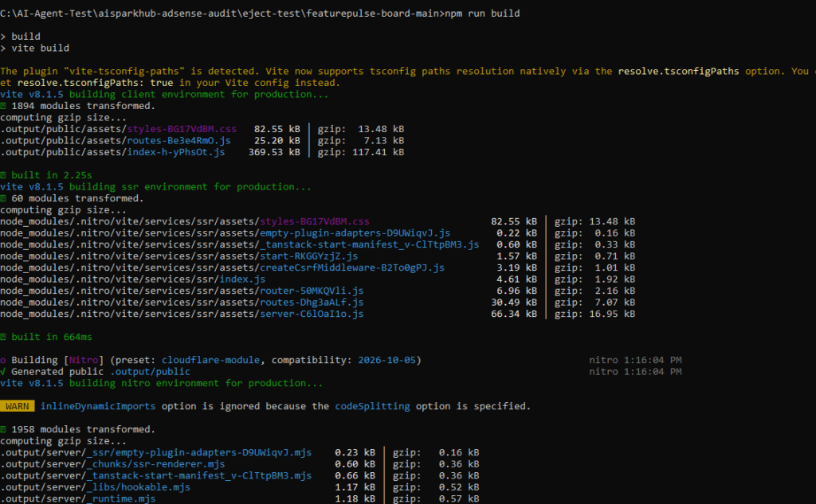Click ssr asset createCsrfMiddleware-B2To0gPJ.js

point(352,268)
